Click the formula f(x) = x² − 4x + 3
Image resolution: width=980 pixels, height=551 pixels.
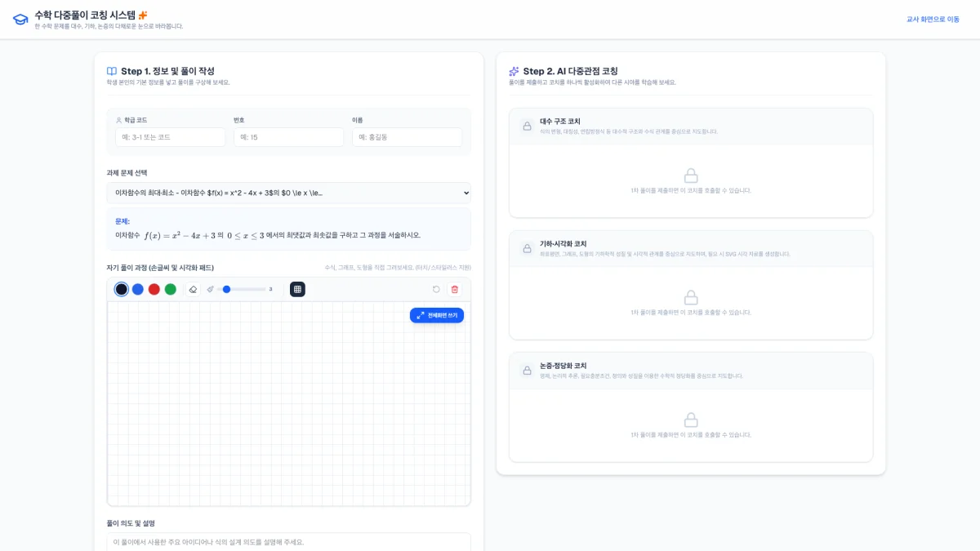(180, 235)
